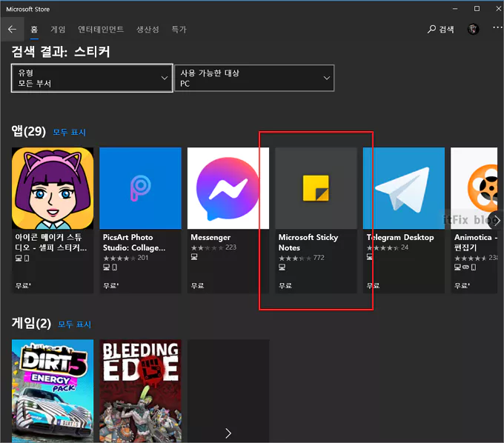Image resolution: width=504 pixels, height=443 pixels.
Task: Click 무료 price under Sticky Notes
Action: coord(285,286)
